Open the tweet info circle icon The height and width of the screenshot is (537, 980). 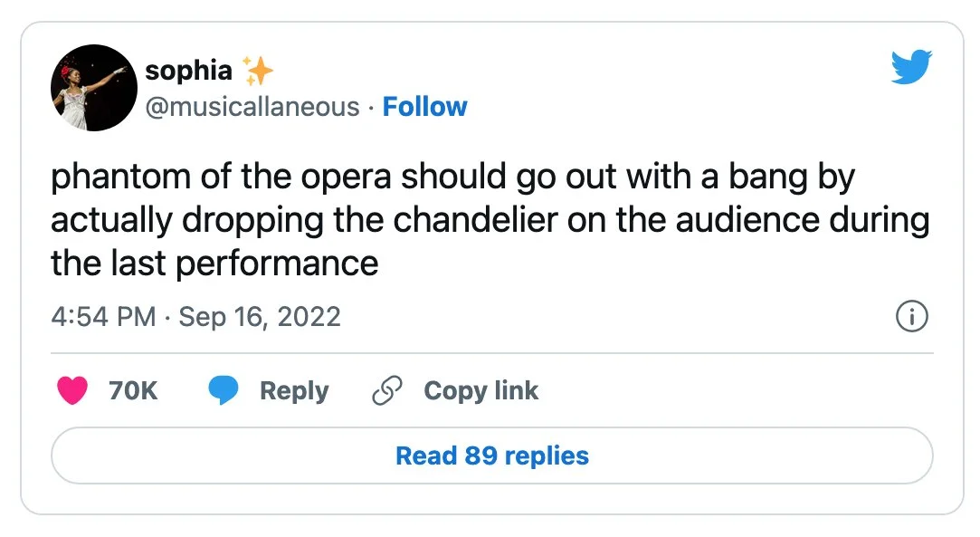[x=912, y=316]
